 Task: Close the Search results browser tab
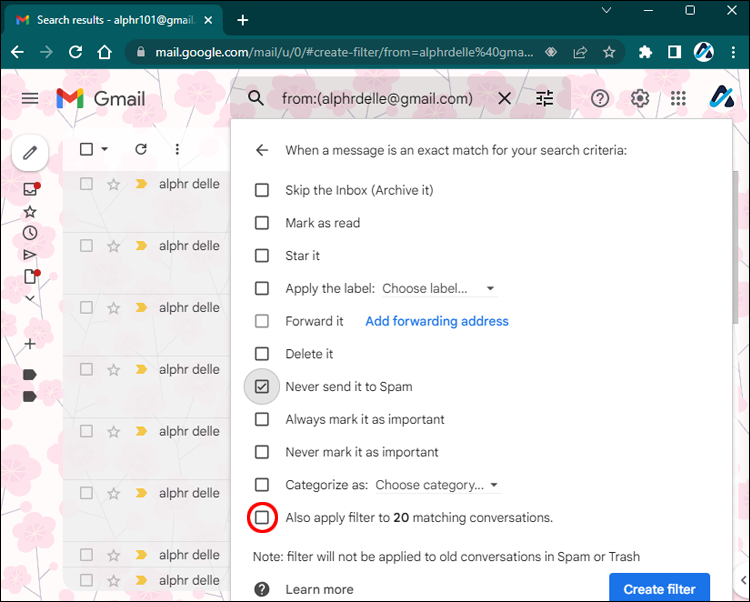(208, 20)
